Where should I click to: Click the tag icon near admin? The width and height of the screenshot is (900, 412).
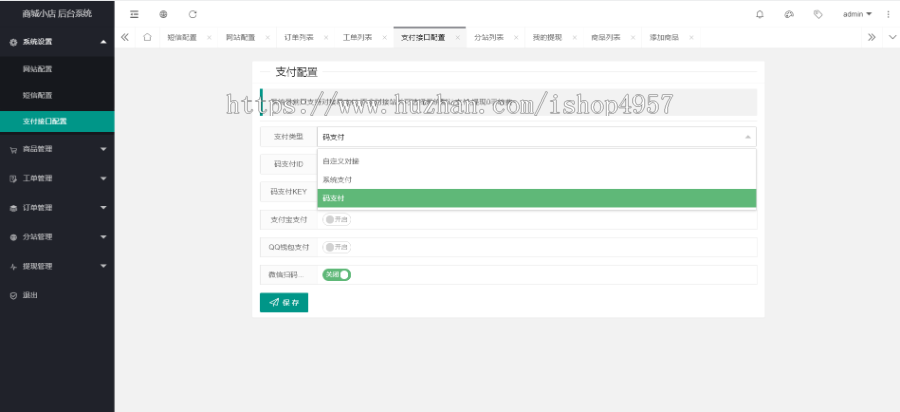point(818,14)
